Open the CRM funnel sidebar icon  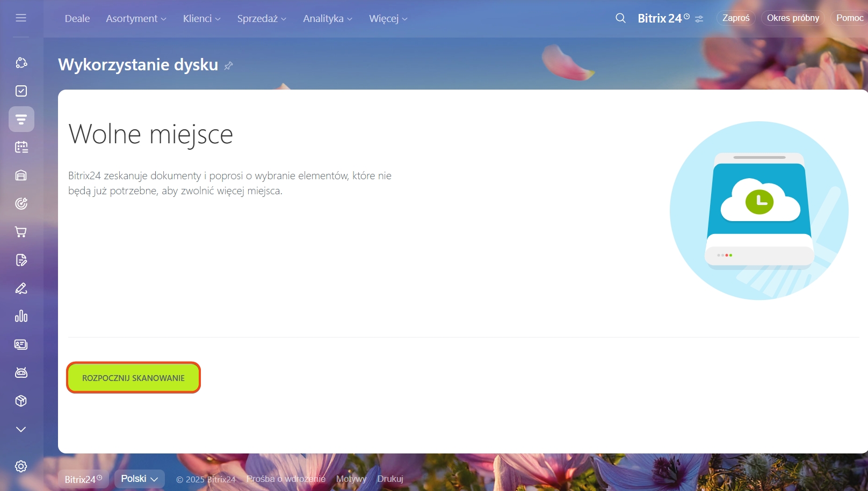(x=21, y=119)
